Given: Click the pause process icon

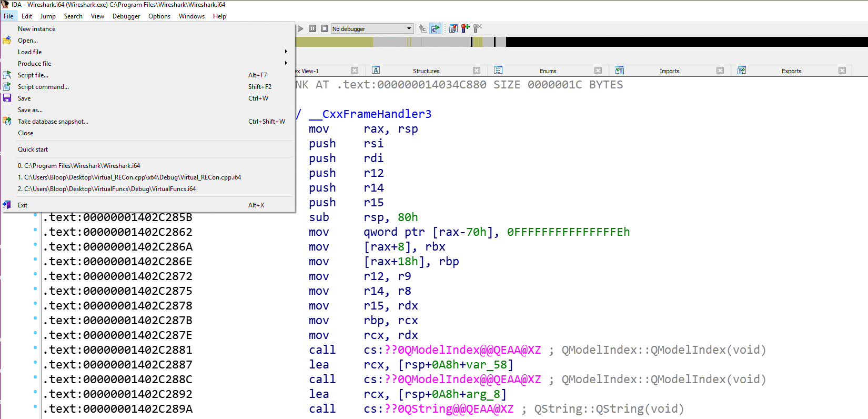Looking at the screenshot, I should [x=312, y=28].
